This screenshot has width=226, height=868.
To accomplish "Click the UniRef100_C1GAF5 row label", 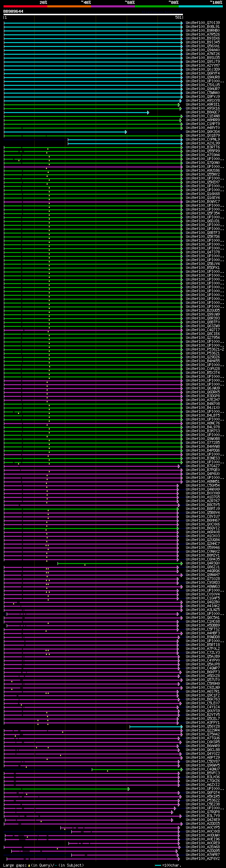I will tap(203, 598).
